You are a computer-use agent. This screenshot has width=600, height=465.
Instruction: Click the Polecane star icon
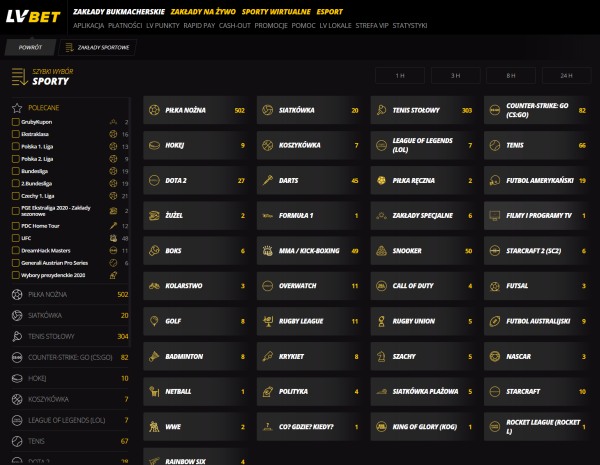point(17,108)
